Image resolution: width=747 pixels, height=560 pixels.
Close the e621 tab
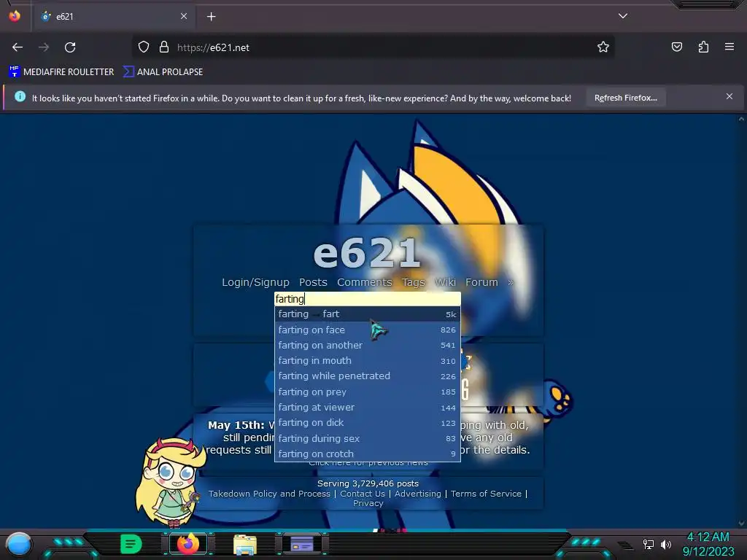pyautogui.click(x=183, y=16)
